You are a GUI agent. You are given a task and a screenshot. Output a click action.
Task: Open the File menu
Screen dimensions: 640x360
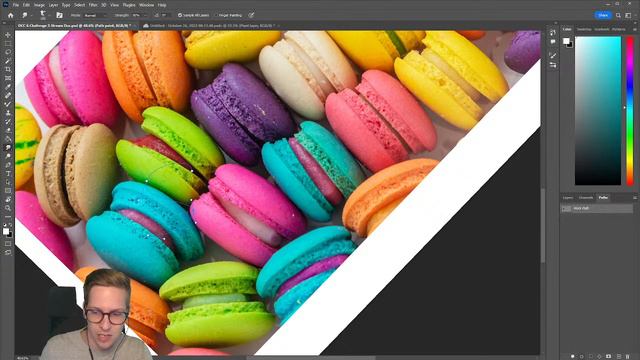click(x=16, y=5)
